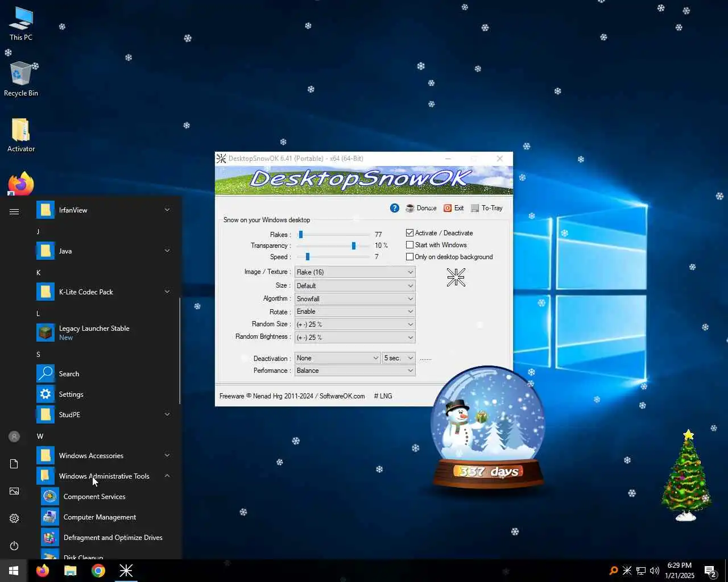Open the Performance dropdown showing Balance
728x582 pixels.
coord(355,371)
